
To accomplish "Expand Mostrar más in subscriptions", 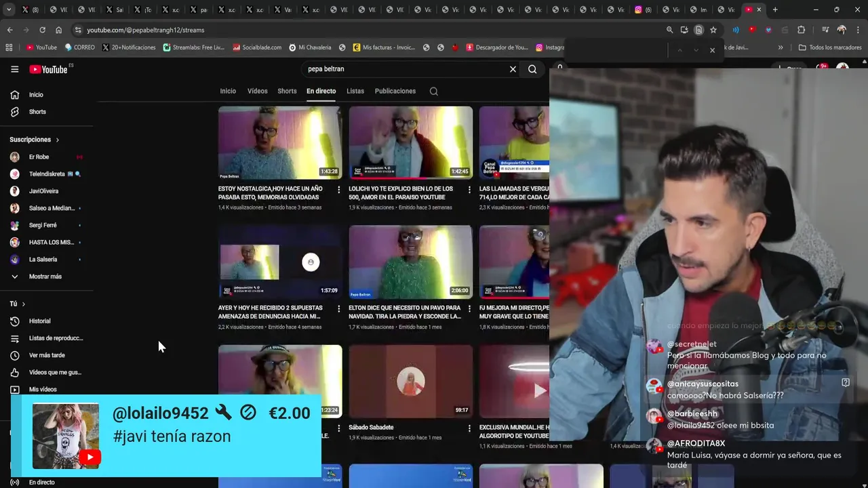I will (47, 277).
